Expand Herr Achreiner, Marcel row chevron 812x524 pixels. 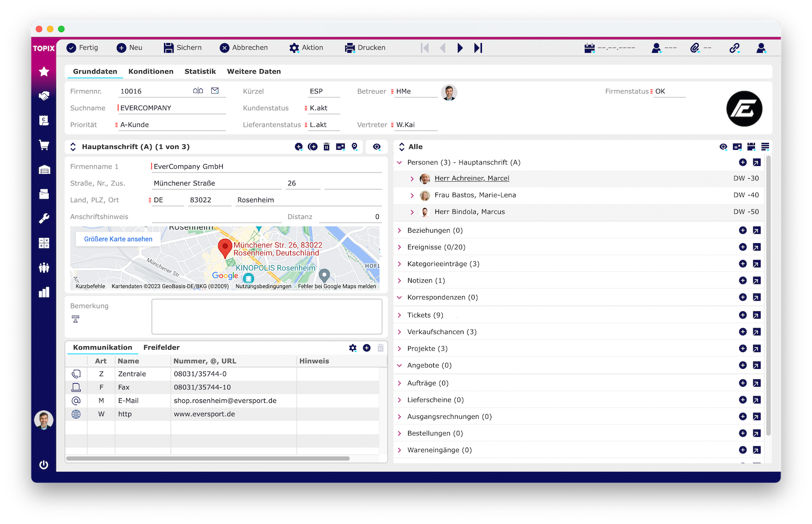pos(412,179)
